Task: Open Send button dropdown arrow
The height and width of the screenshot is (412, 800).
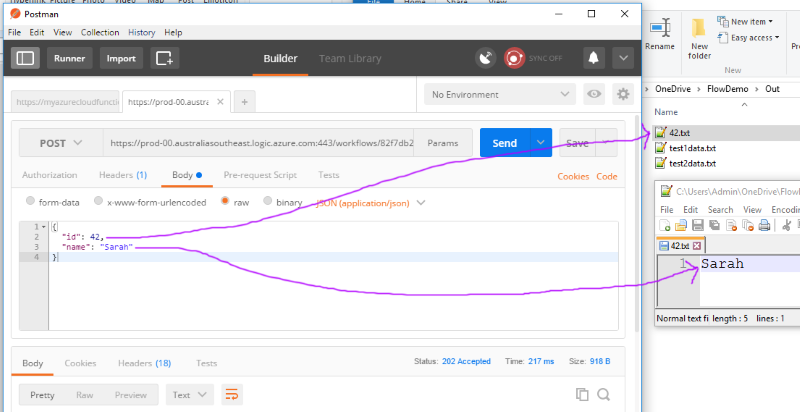Action: coord(541,143)
